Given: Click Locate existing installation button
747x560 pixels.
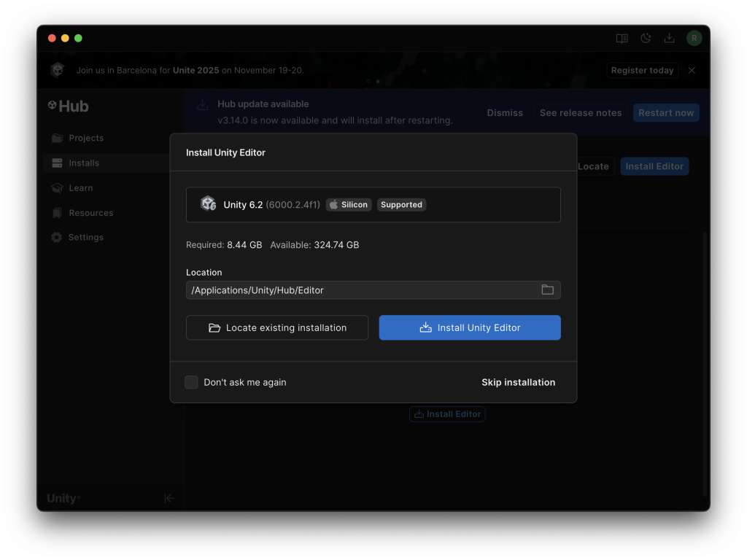Looking at the screenshot, I should 277,327.
